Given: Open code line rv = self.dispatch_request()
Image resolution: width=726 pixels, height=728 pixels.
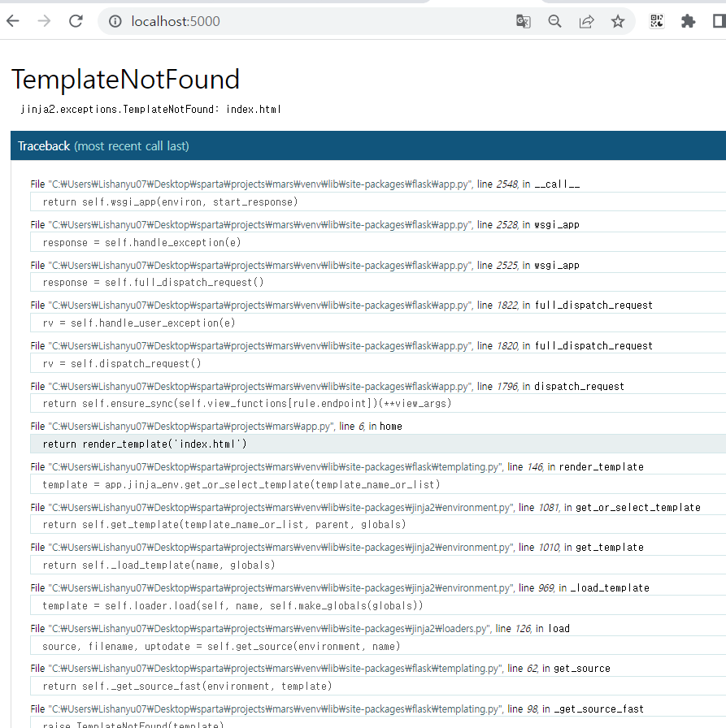Looking at the screenshot, I should (378, 363).
